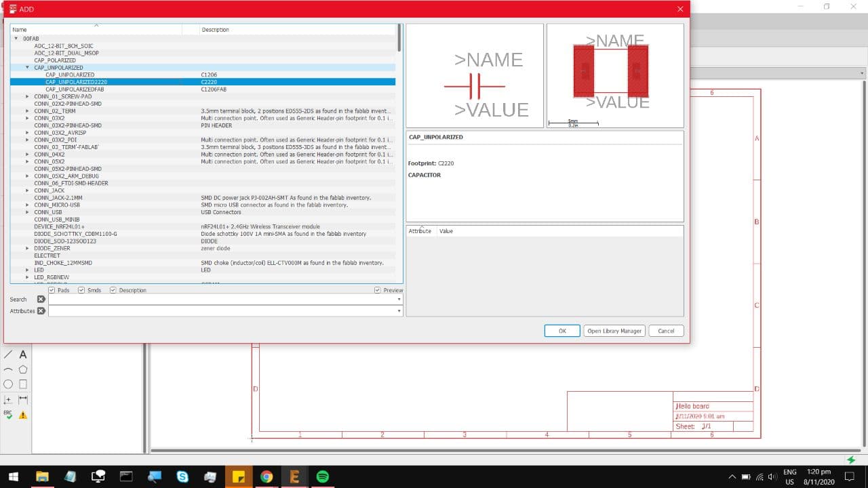This screenshot has width=868, height=488.
Task: Open the Search history dropdown arrow
Action: tap(399, 299)
